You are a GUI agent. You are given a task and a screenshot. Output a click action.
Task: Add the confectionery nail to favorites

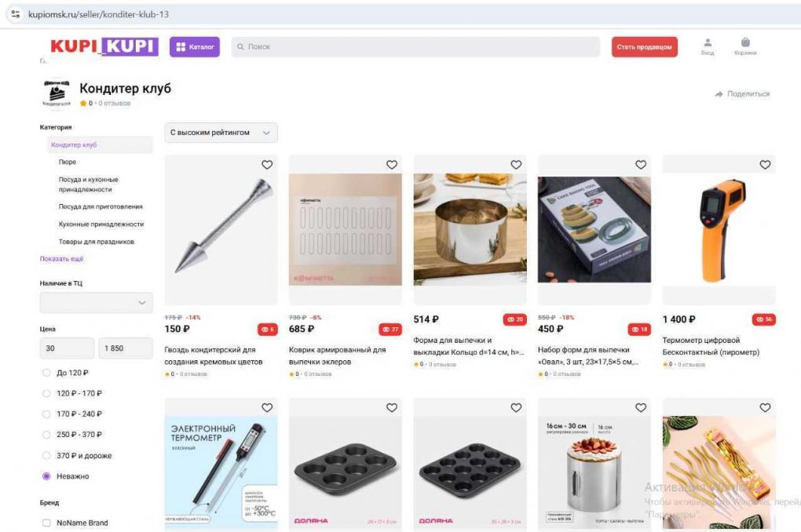pyautogui.click(x=267, y=165)
